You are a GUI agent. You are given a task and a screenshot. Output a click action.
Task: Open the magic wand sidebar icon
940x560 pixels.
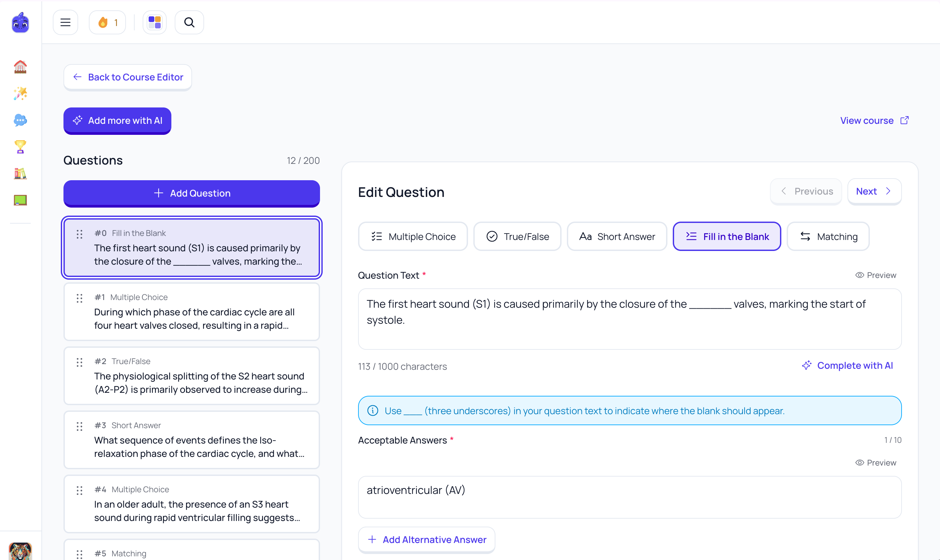tap(20, 93)
